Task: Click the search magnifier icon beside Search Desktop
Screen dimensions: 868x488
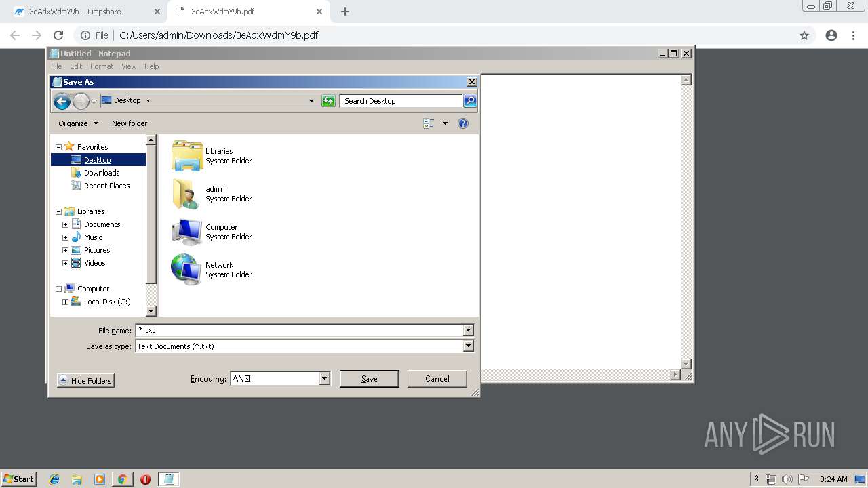Action: tap(470, 101)
